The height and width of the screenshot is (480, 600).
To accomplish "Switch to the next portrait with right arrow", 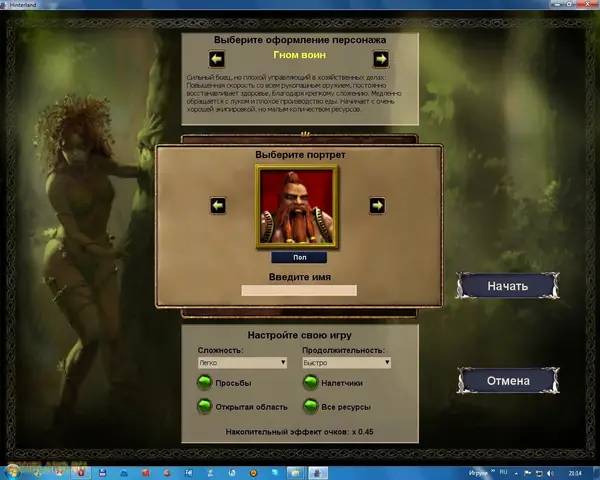I will click(x=377, y=206).
